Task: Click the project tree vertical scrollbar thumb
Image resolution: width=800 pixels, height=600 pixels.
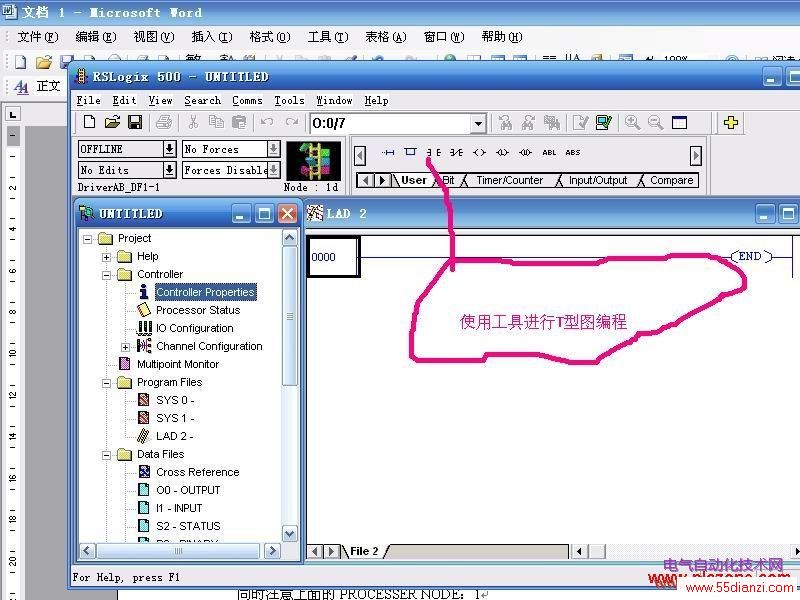Action: (290, 316)
